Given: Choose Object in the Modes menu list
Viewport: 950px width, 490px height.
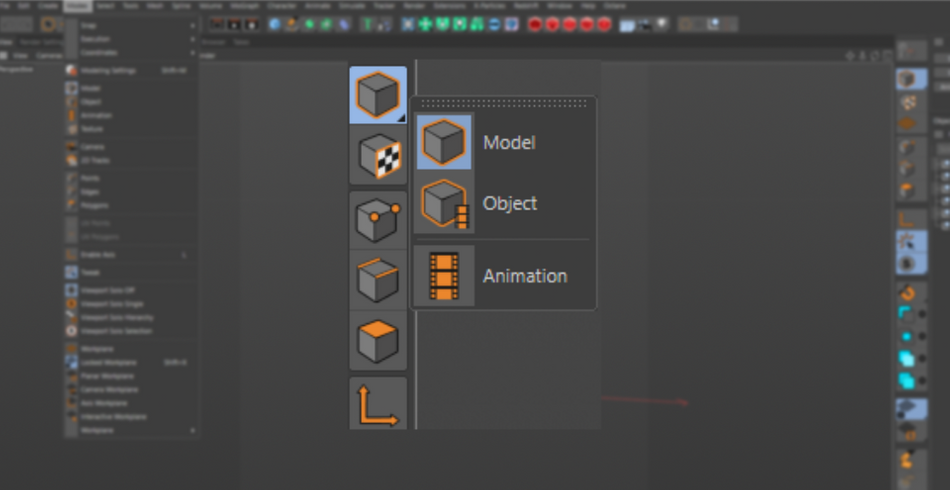Looking at the screenshot, I should tap(131, 102).
